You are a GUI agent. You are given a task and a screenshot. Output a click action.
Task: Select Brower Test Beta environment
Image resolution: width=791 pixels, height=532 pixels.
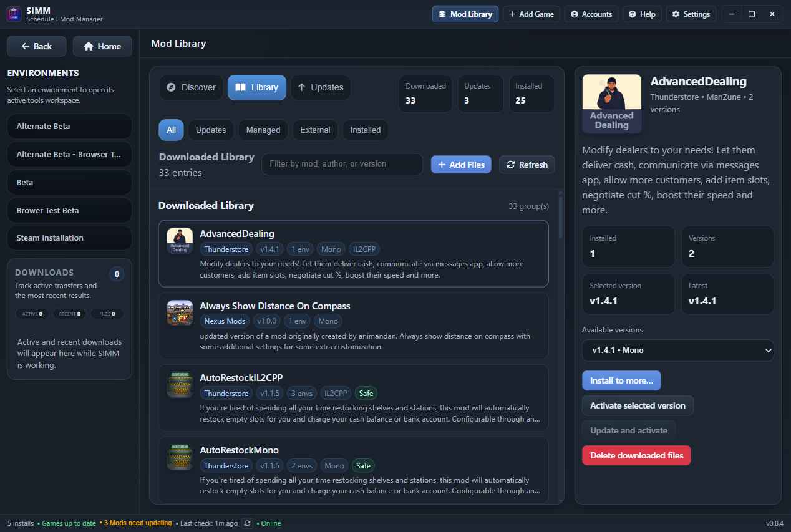click(69, 210)
